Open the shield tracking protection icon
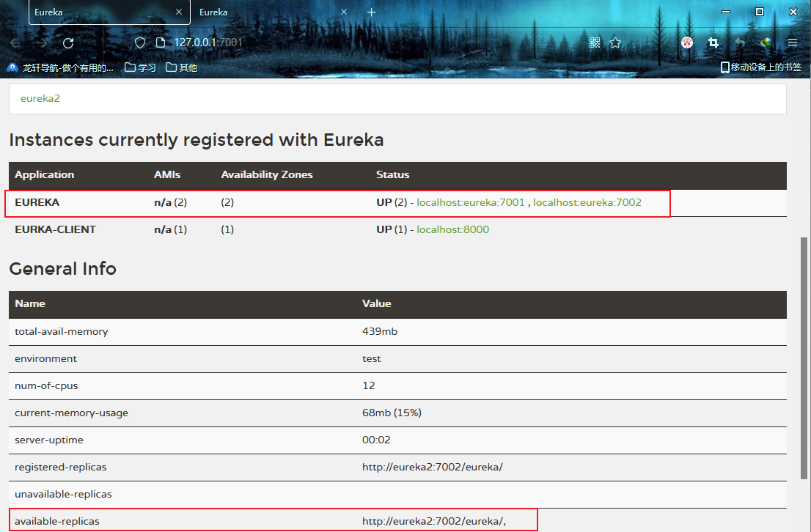The image size is (811, 532). (x=139, y=43)
